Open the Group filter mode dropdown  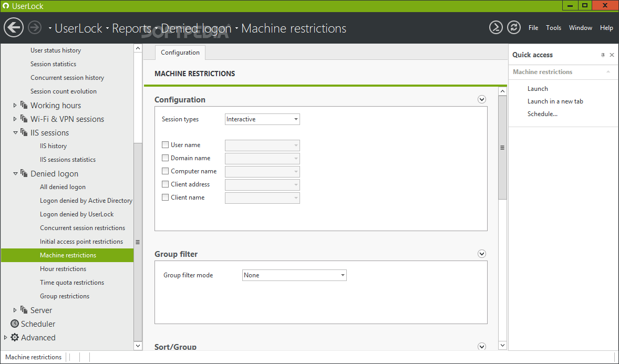(294, 275)
